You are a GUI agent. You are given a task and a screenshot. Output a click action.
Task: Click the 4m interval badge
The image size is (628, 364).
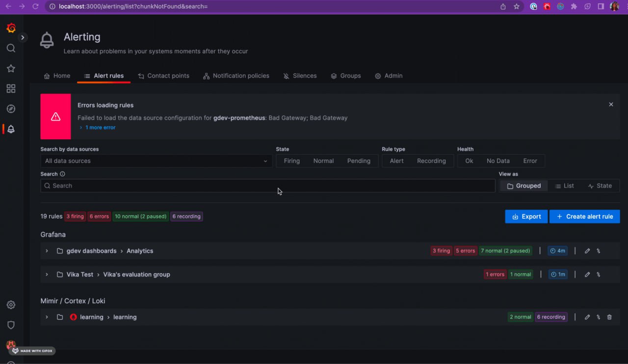coord(557,251)
